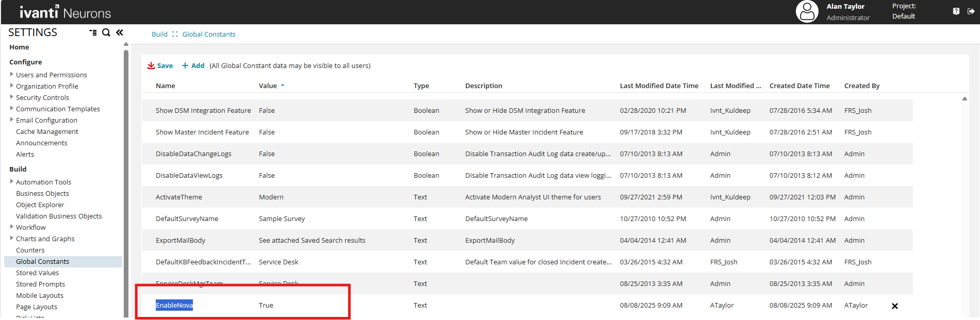980x320 pixels.
Task: Click the search icon in Settings panel
Action: click(x=106, y=32)
